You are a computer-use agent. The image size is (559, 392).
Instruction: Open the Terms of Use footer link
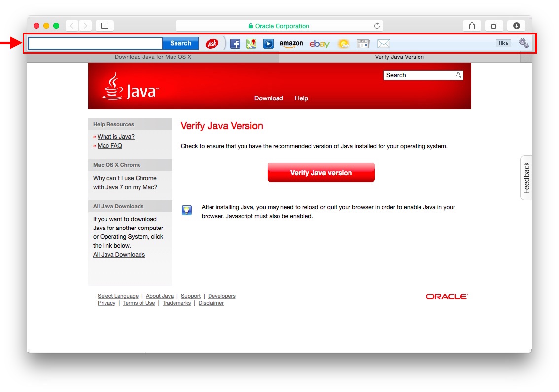[139, 303]
